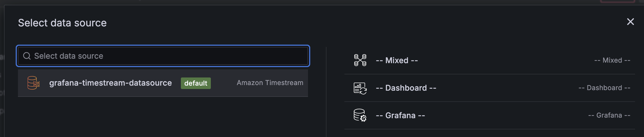Click the red-outlined button above the dialog
Screen dimensions: 644x137
(617, 1)
